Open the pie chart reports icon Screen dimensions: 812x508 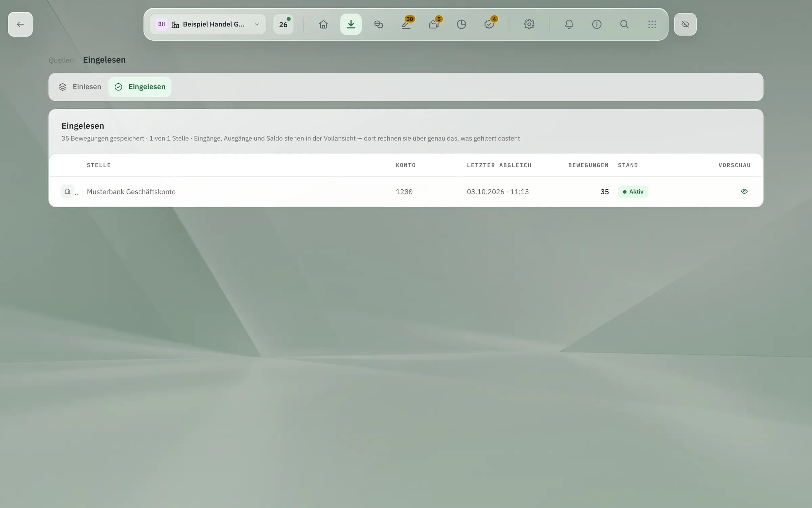point(461,24)
